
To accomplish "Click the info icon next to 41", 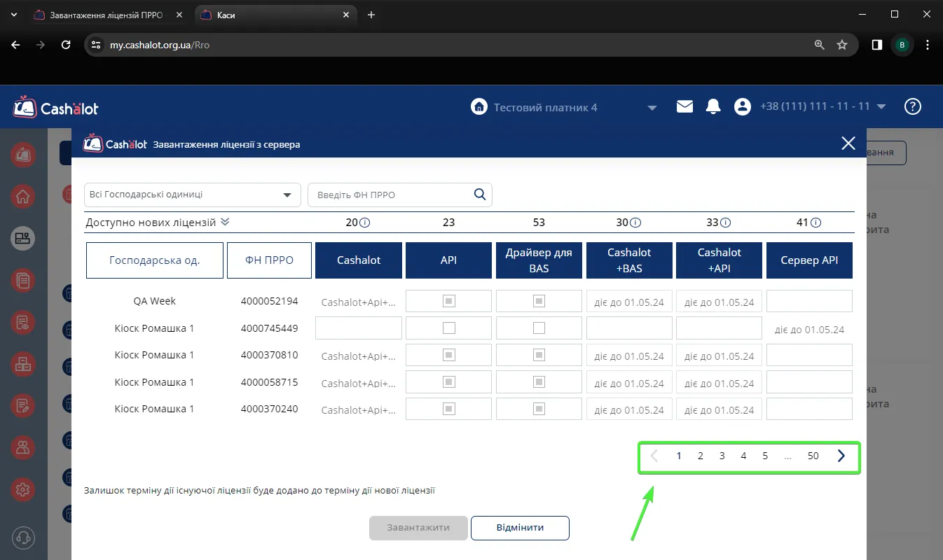I will click(815, 223).
